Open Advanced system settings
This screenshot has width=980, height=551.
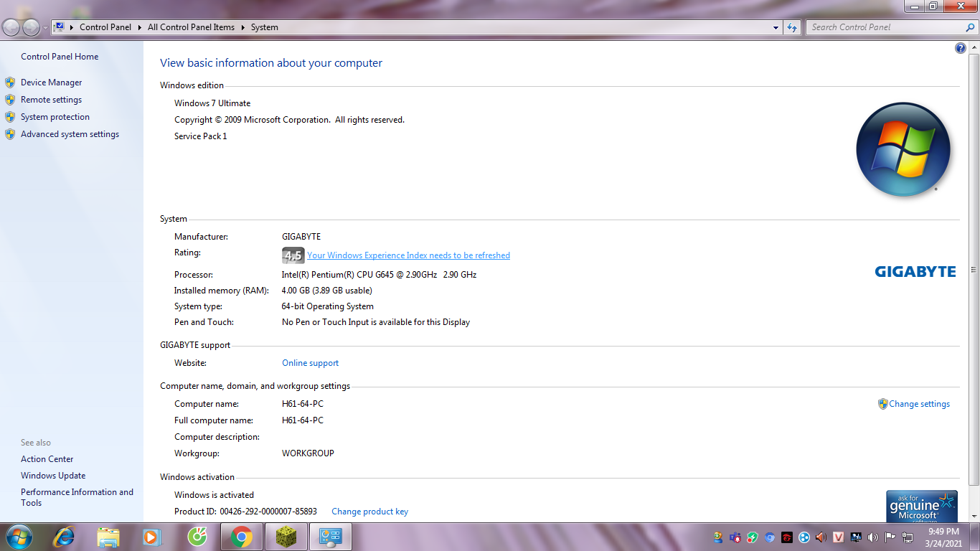click(70, 134)
